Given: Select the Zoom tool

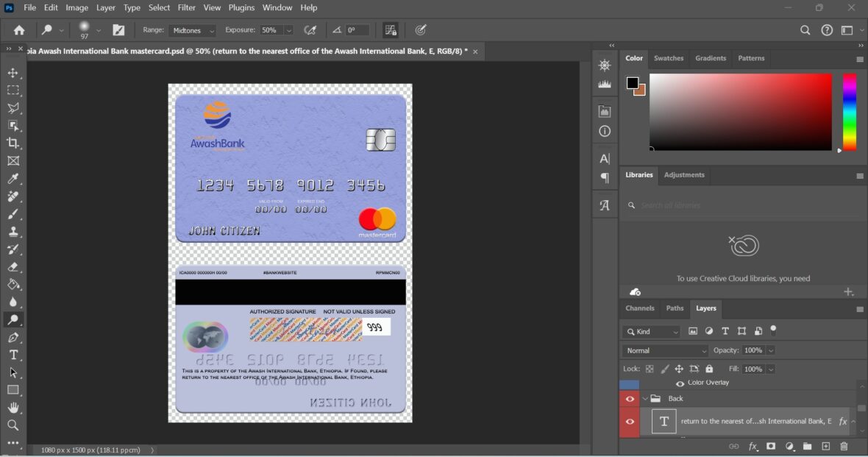Looking at the screenshot, I should click(x=13, y=425).
